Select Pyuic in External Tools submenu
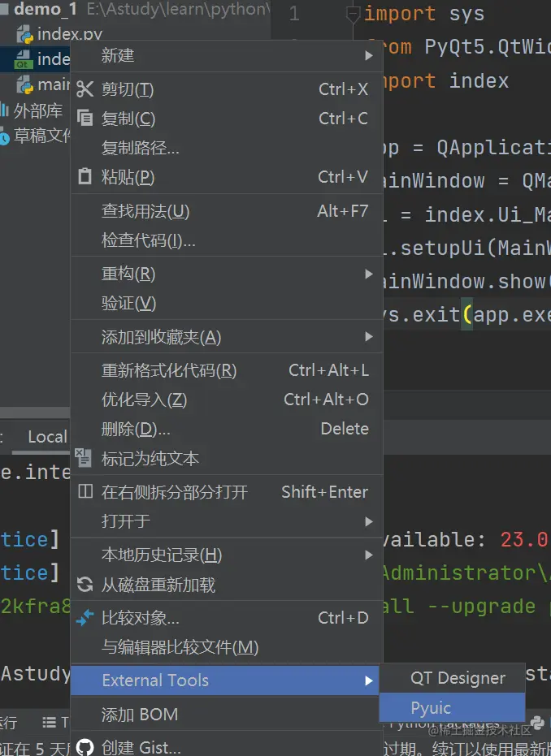This screenshot has width=551, height=756. 452,707
